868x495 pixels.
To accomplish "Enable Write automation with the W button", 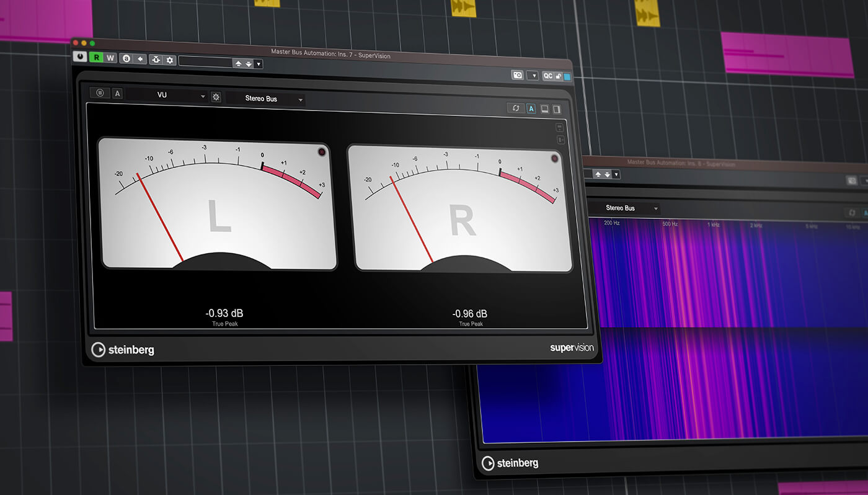I will pos(111,58).
